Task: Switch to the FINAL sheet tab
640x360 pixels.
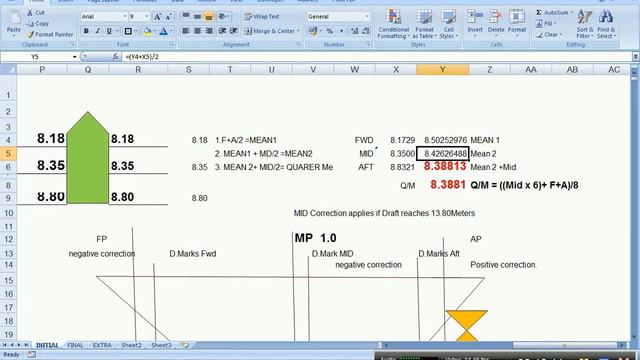Action: point(75,345)
